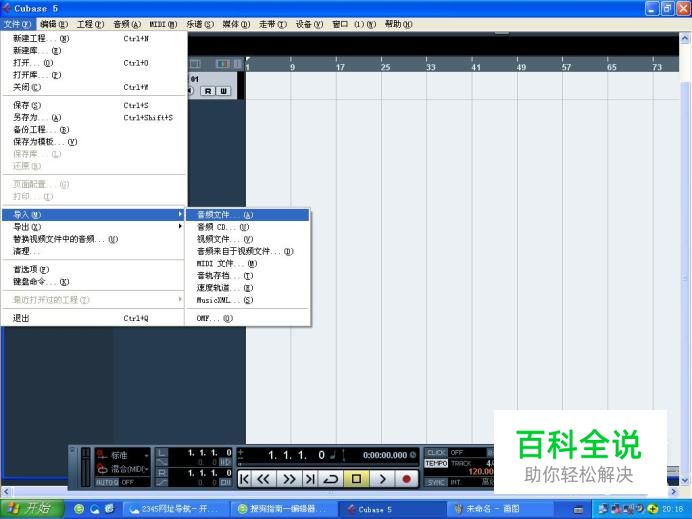
Task: Click the transport position slider bar
Action: pyautogui.click(x=327, y=464)
